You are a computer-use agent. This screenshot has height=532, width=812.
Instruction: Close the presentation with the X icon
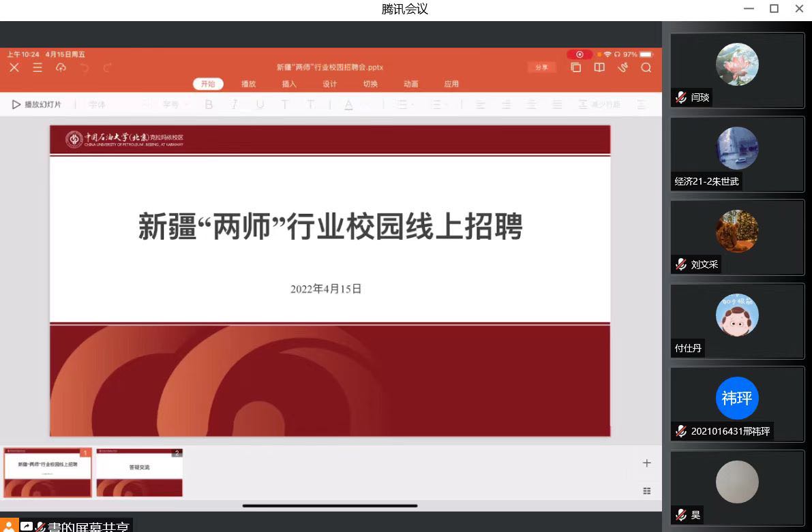(14, 67)
